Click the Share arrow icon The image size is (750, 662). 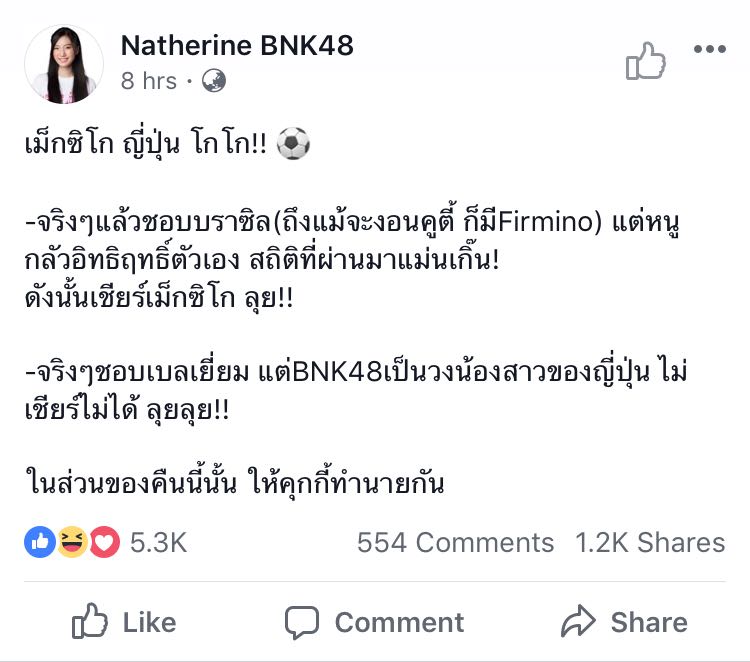tap(578, 622)
